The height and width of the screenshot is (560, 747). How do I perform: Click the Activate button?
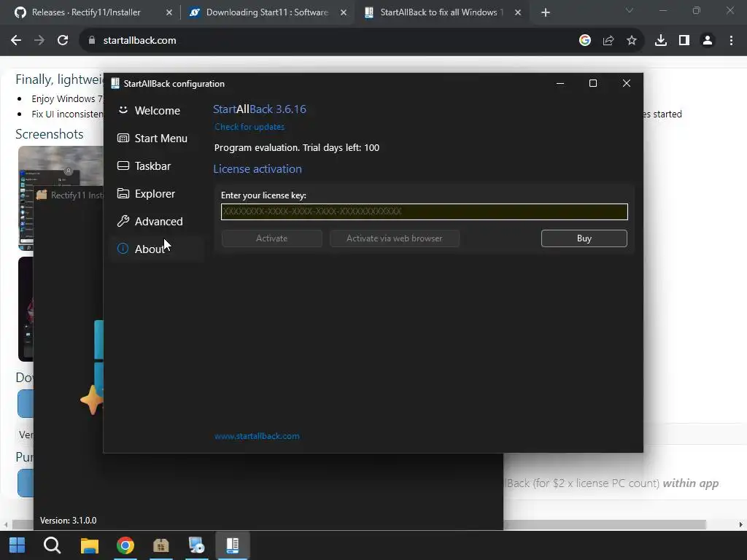click(271, 238)
